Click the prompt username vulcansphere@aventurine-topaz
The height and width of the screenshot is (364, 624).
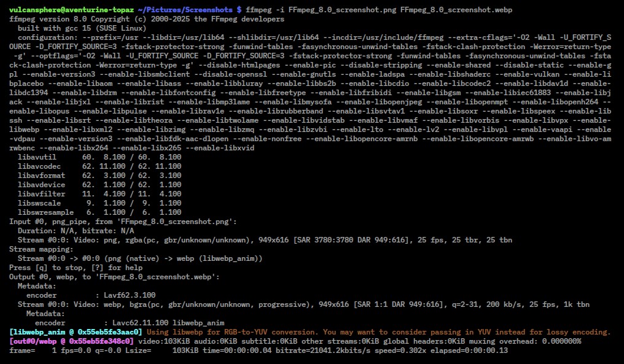click(71, 10)
